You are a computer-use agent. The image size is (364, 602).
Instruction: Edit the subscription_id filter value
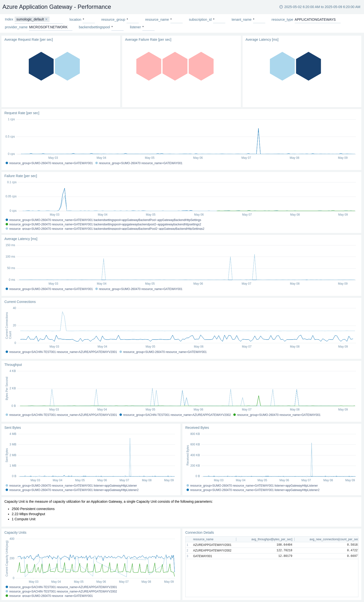[219, 20]
